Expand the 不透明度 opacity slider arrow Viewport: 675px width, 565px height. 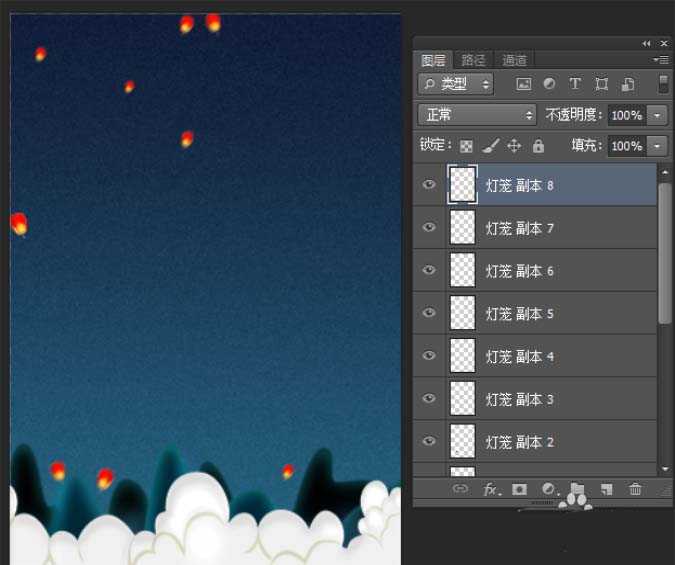(657, 115)
